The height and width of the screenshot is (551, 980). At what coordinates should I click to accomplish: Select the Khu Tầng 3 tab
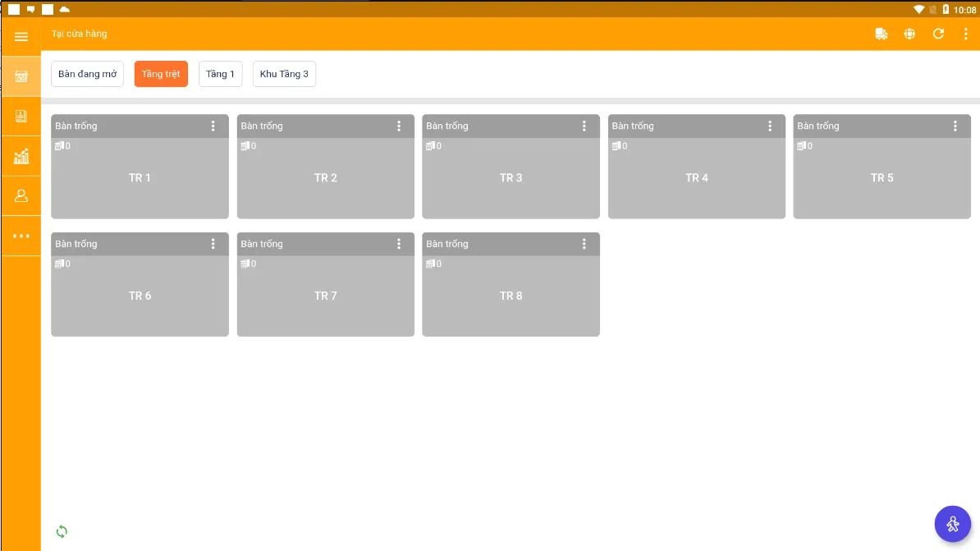click(284, 74)
